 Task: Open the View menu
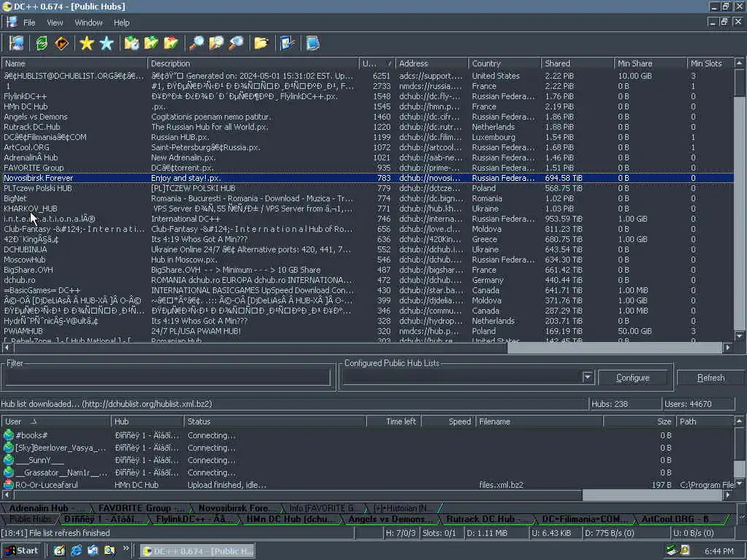(55, 23)
